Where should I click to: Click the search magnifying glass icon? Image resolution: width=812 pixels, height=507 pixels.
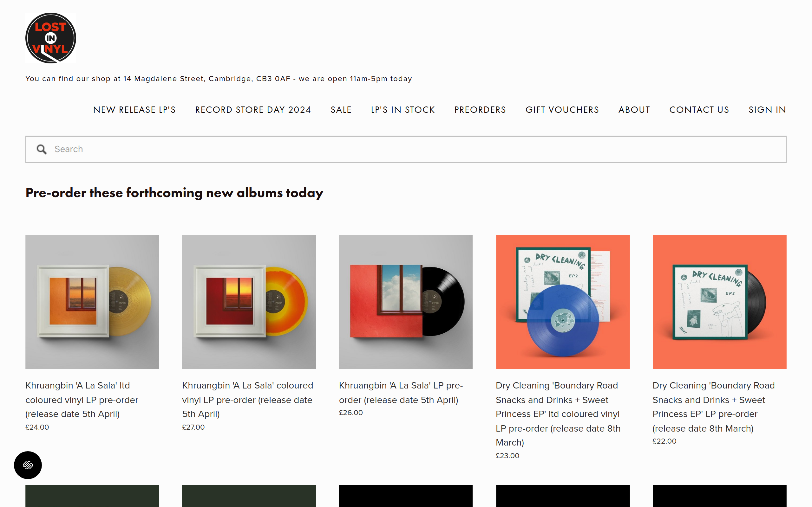(x=42, y=149)
